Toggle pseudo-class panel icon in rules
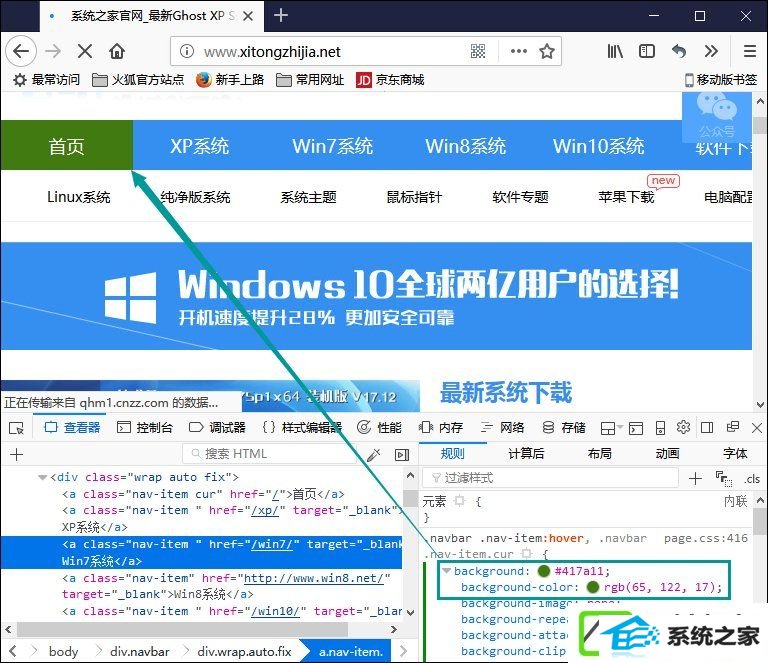Screen dimensions: 768x663 [x=724, y=478]
